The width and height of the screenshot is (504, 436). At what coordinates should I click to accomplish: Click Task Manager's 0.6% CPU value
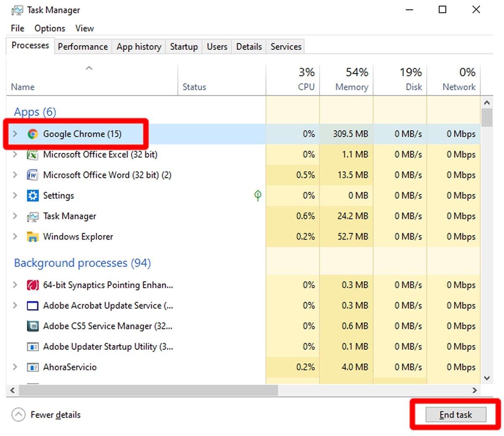point(305,216)
